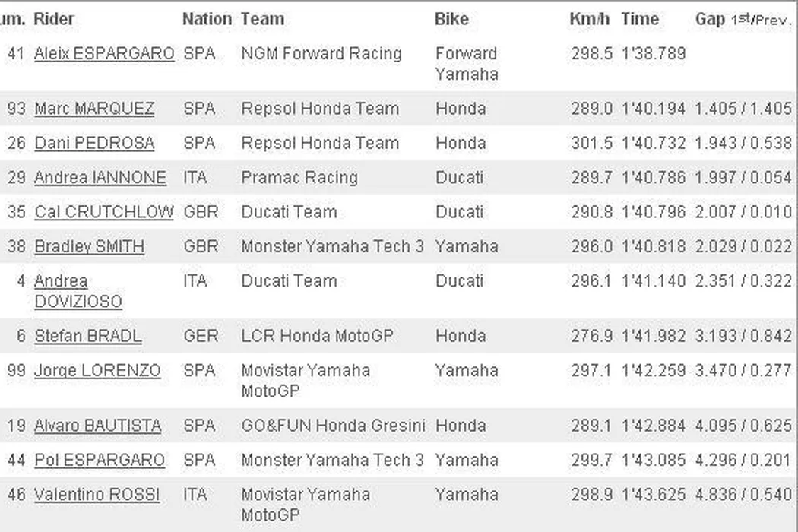
Task: Click Cal CRUTCHLOW rider link
Action: tap(104, 212)
